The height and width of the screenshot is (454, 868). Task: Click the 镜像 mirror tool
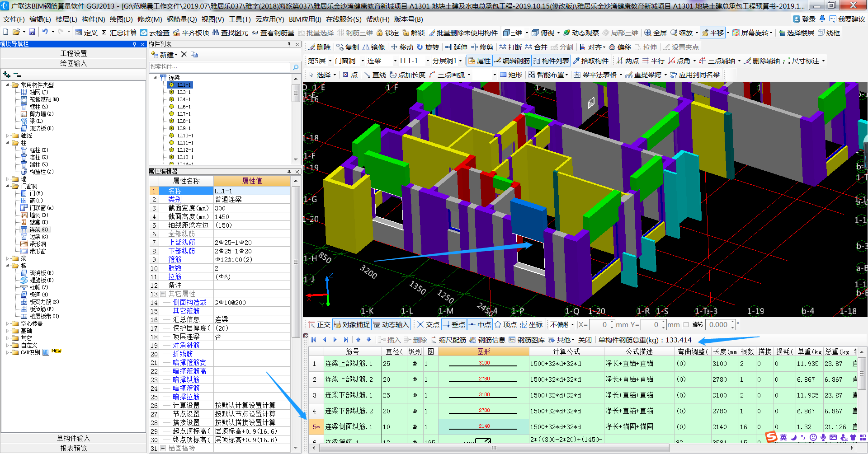(x=373, y=47)
